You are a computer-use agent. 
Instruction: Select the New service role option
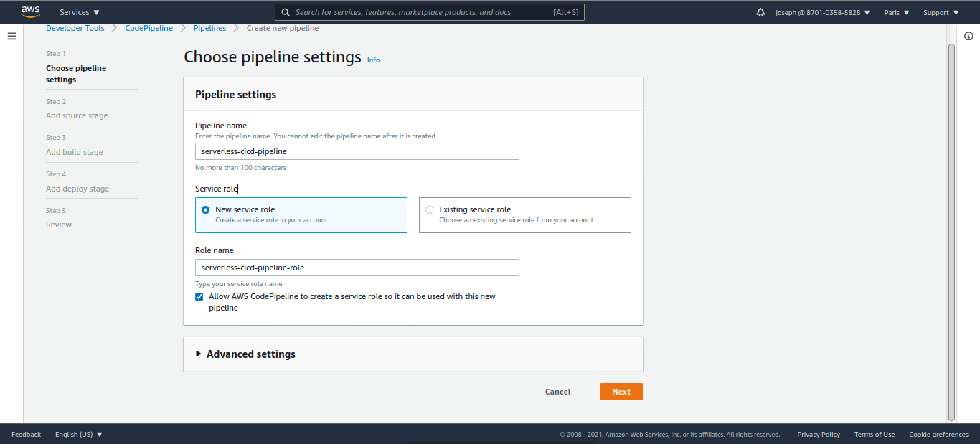206,210
